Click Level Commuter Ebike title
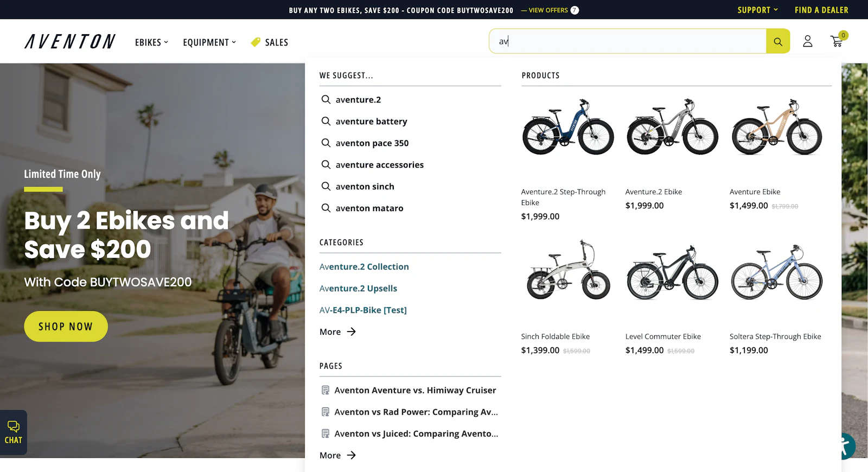Screen dimensions: 868x472 click(663, 337)
